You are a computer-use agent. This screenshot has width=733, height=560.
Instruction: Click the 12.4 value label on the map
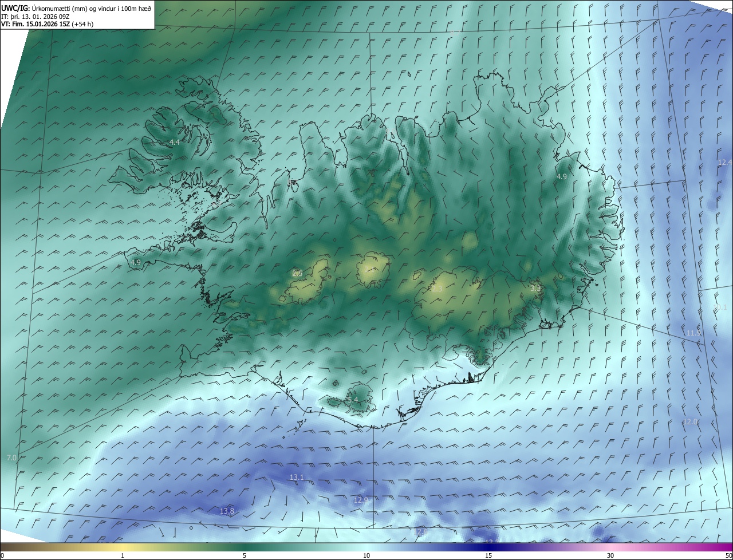(725, 162)
